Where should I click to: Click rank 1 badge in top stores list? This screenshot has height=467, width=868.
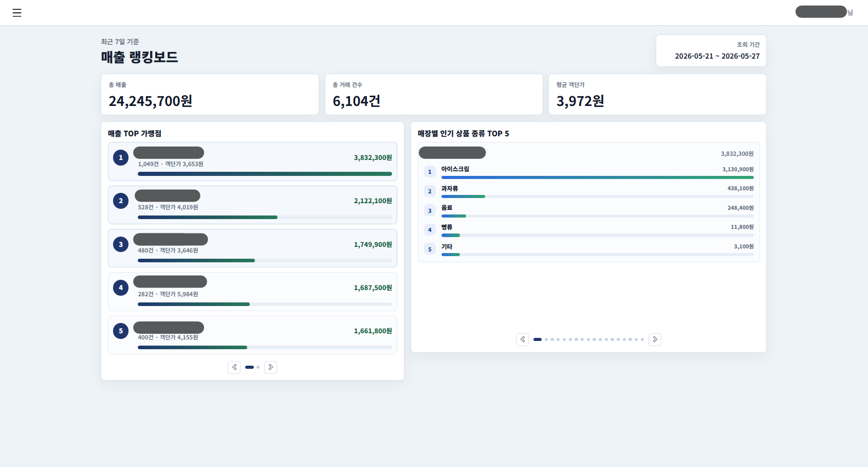click(121, 158)
